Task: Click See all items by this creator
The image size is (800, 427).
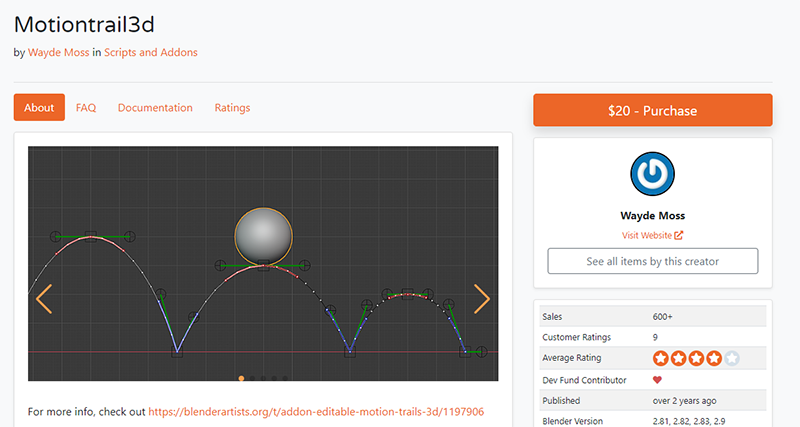Action: coord(652,261)
